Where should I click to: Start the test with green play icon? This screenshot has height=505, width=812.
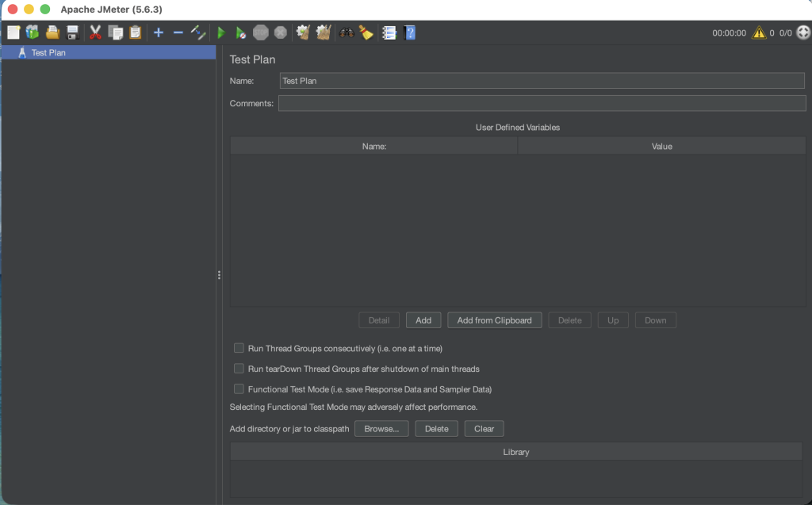click(221, 33)
